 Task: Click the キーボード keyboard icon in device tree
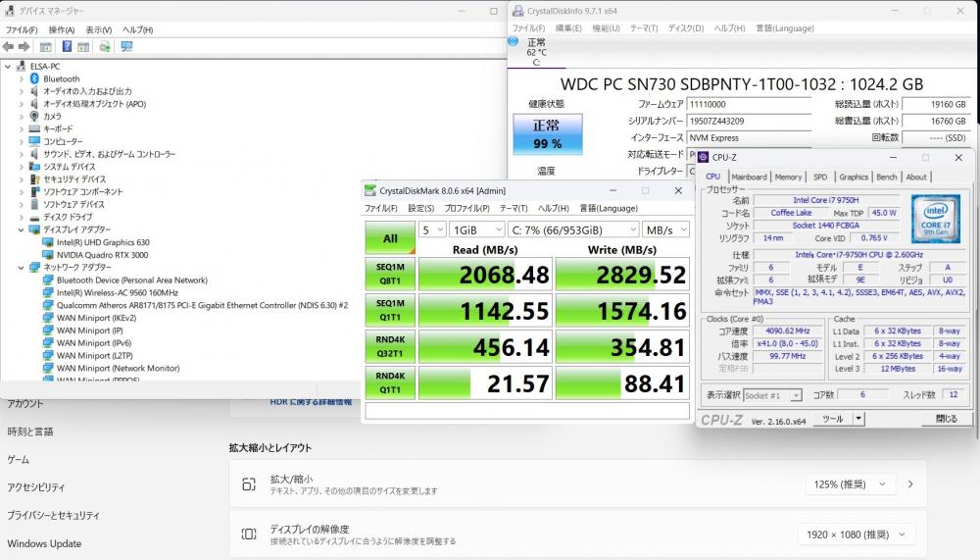pyautogui.click(x=35, y=128)
